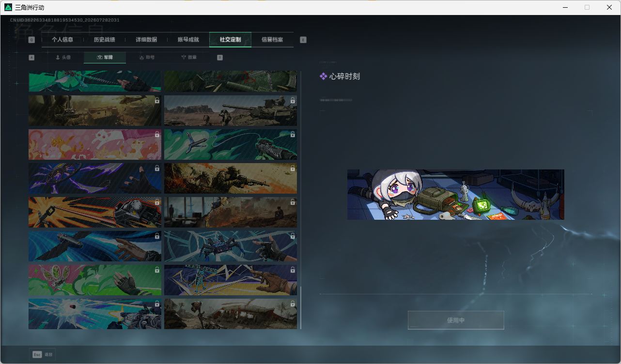Image resolution: width=621 pixels, height=364 pixels.
Task: Switch to the 历史战绩 tab
Action: pos(104,40)
